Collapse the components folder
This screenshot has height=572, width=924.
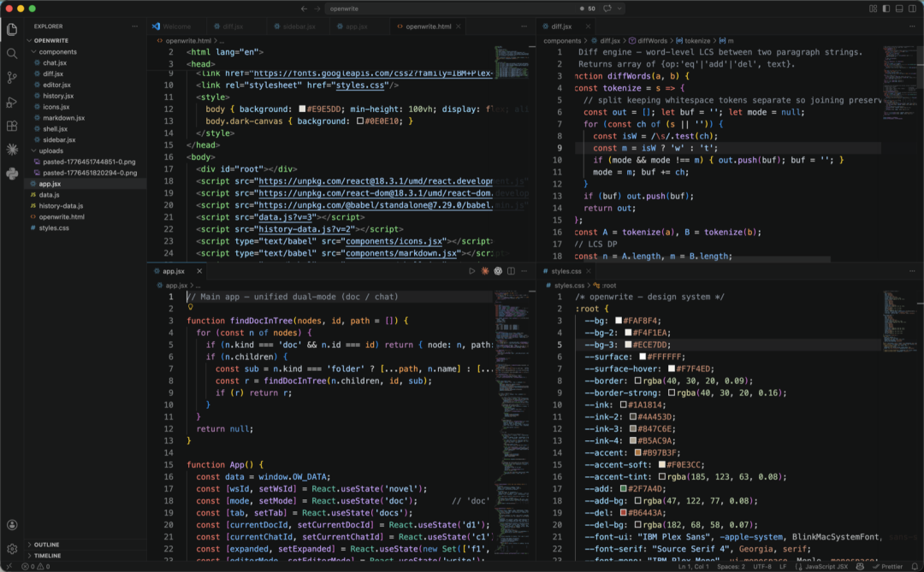(57, 52)
